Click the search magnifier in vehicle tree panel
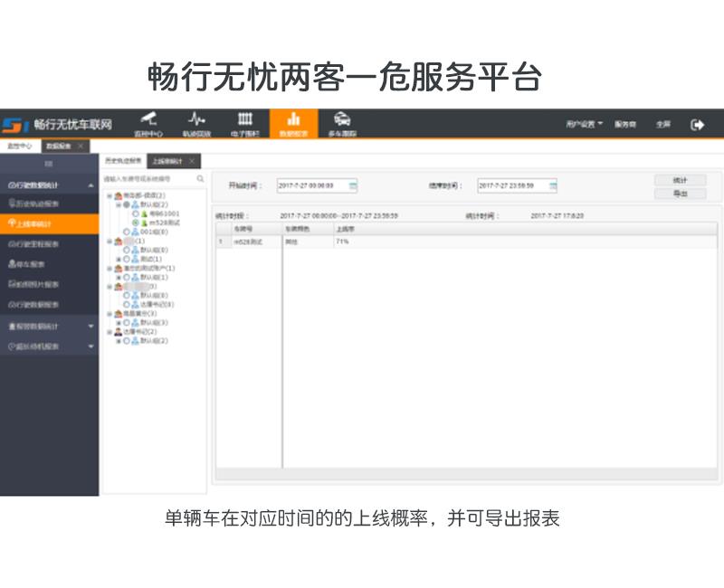Screen dimensions: 724x588 click(x=201, y=179)
